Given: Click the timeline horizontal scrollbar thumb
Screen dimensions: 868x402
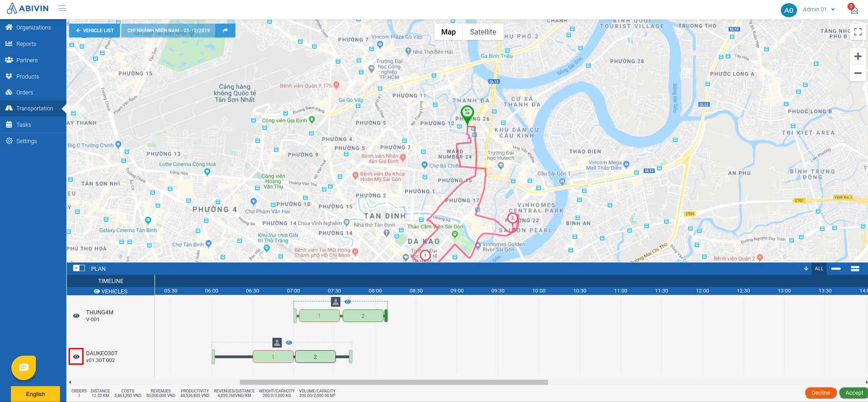Looking at the screenshot, I should click(x=394, y=382).
